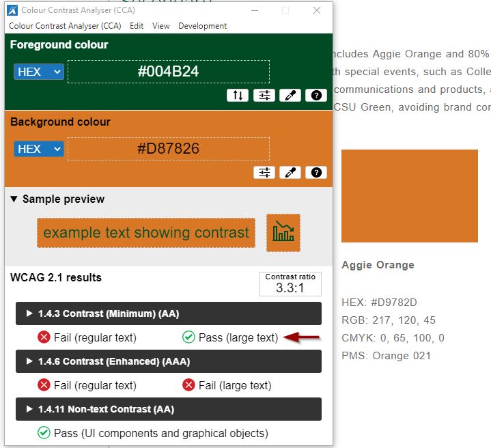Open foreground HEX format dropdown
The height and width of the screenshot is (448, 491).
coord(39,72)
